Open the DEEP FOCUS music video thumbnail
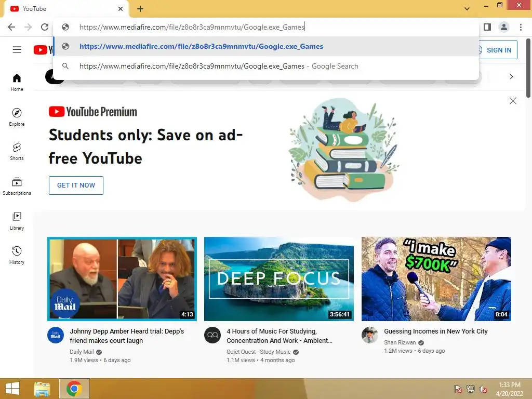Image resolution: width=532 pixels, height=399 pixels. (x=279, y=279)
